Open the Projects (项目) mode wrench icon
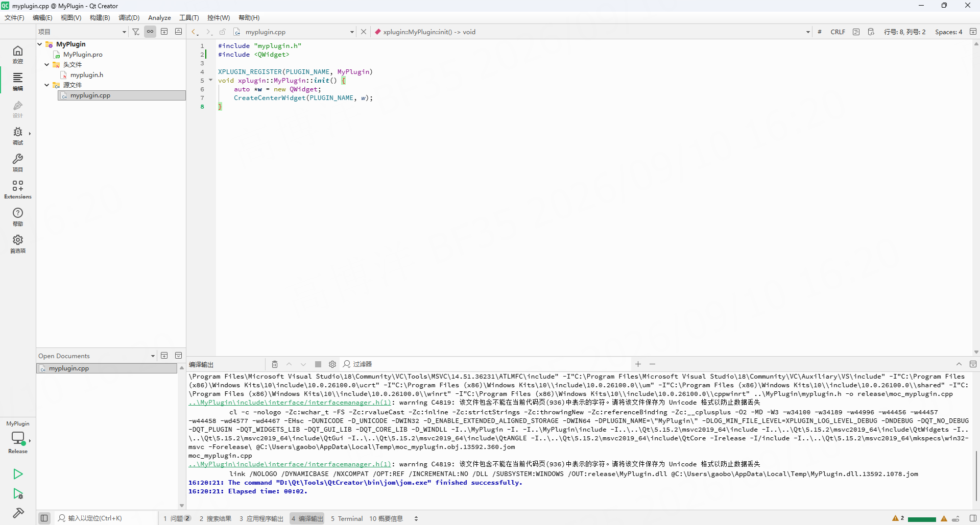980x525 pixels. coord(18,163)
